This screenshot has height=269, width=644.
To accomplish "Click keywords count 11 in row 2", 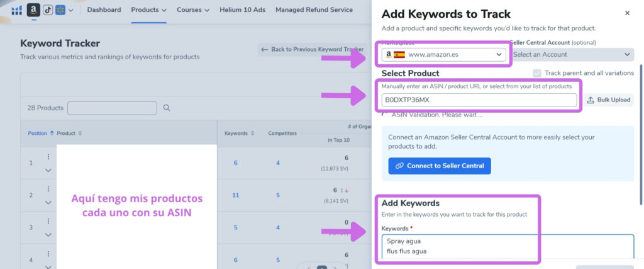I will pos(236,195).
